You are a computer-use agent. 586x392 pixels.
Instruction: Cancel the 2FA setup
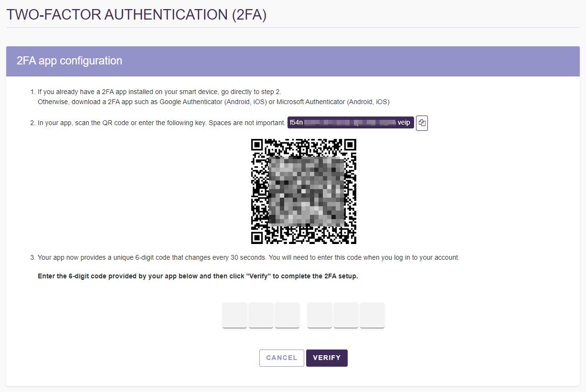click(282, 358)
